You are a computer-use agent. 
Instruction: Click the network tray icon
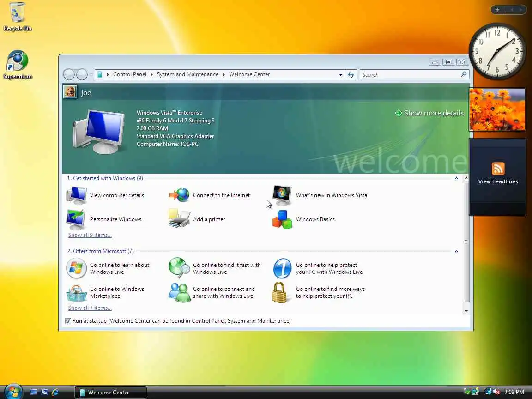coord(488,392)
